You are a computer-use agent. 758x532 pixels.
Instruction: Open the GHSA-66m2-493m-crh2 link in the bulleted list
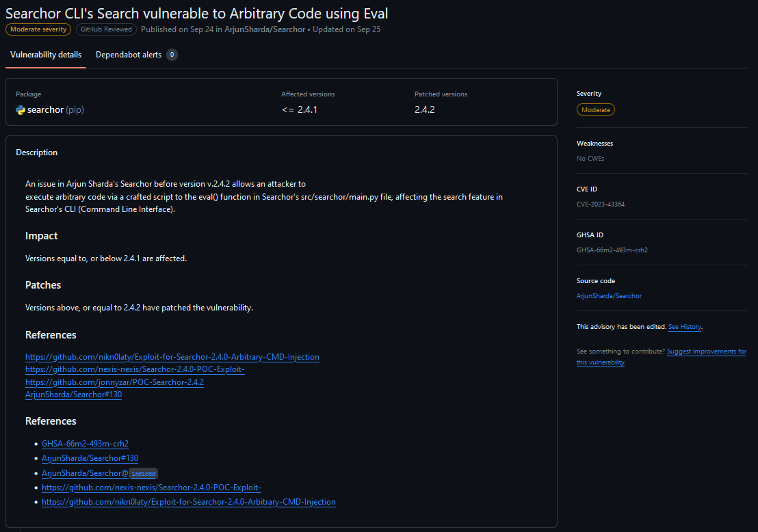[x=85, y=444]
